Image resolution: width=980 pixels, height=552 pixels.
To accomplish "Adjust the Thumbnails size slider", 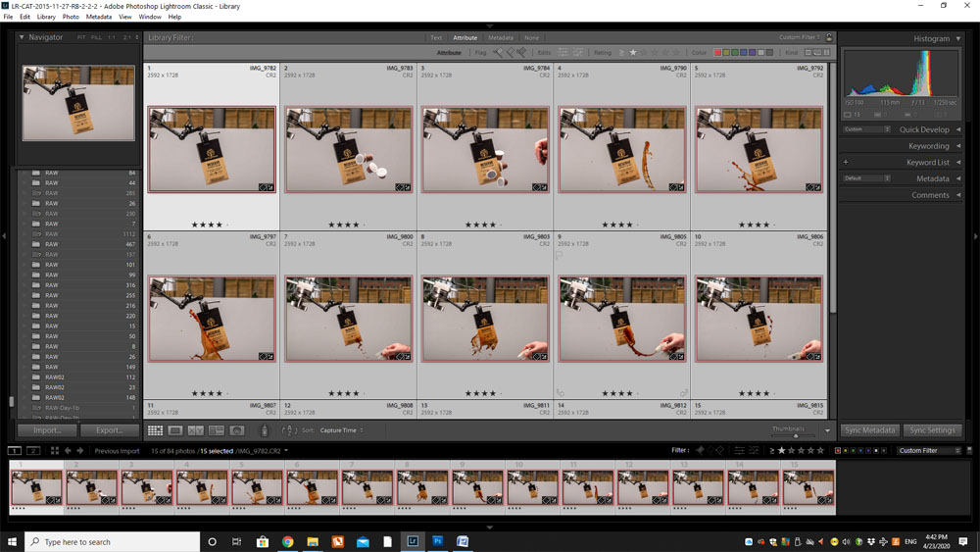I will (x=795, y=435).
